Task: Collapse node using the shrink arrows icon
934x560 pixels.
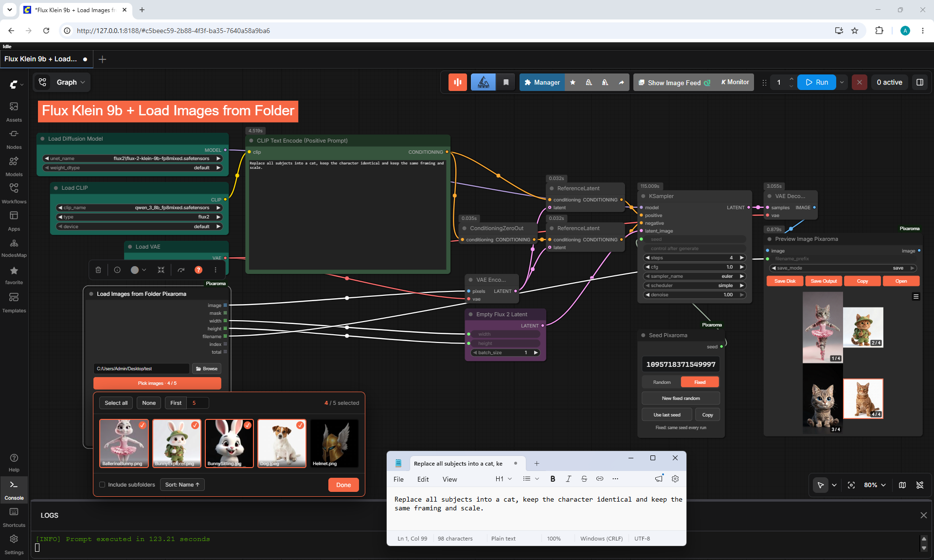Action: click(161, 270)
